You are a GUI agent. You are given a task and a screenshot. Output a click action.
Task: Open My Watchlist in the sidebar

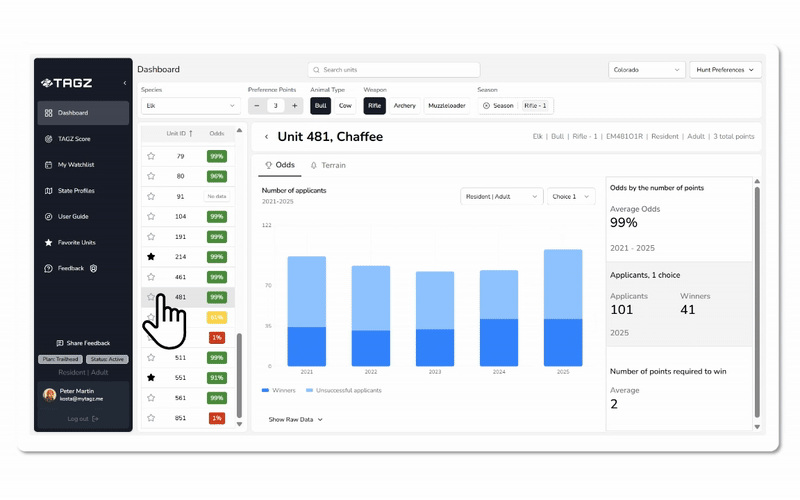75,165
